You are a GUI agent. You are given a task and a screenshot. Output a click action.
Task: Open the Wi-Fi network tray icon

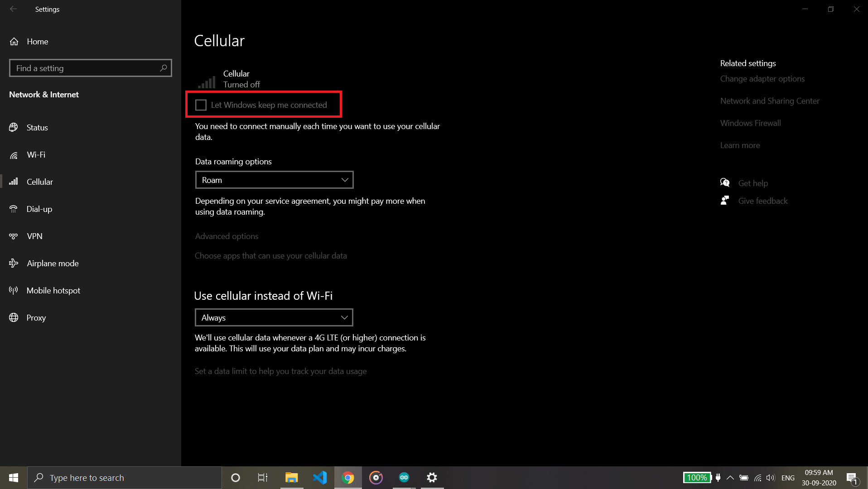point(757,478)
